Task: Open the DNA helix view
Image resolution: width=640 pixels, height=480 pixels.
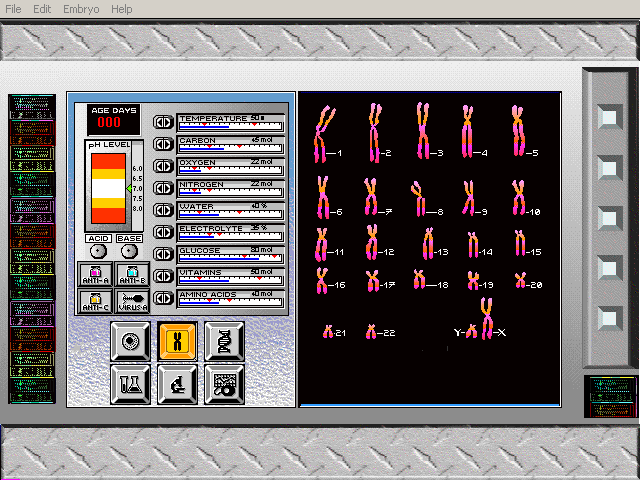Action: tap(223, 341)
